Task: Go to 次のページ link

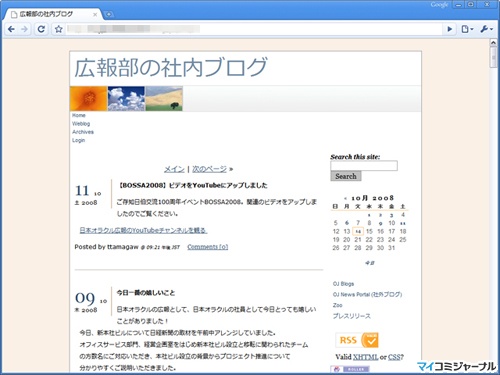Action: coord(209,169)
